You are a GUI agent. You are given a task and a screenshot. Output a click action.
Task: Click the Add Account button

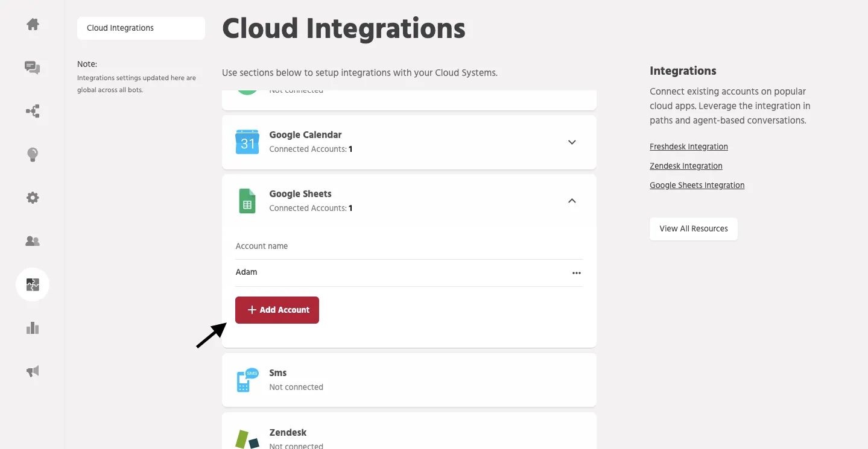277,310
